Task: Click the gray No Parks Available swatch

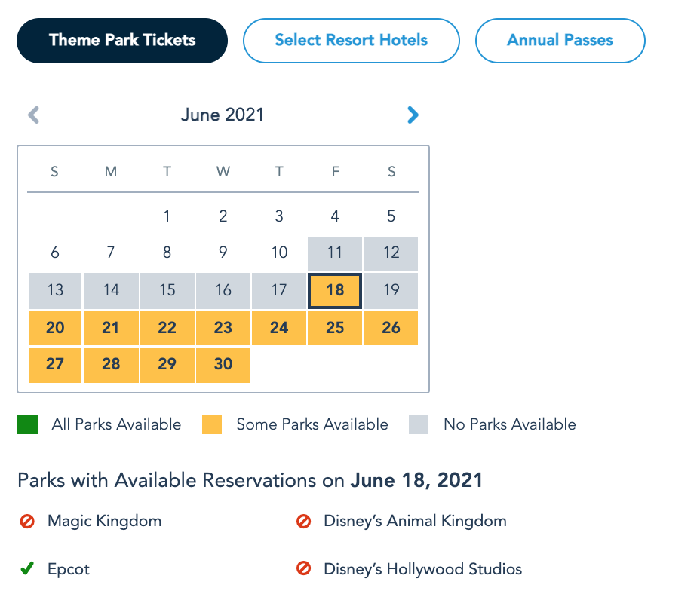Action: [x=419, y=425]
